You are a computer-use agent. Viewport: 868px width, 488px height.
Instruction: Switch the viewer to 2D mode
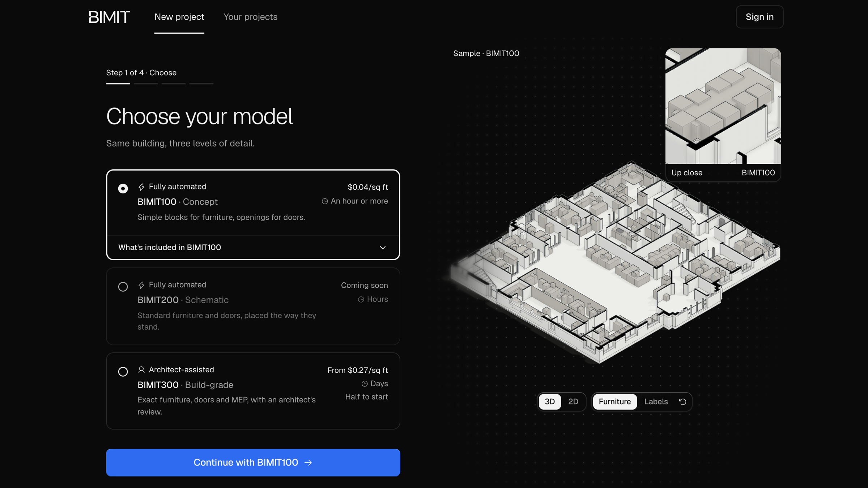(x=573, y=402)
